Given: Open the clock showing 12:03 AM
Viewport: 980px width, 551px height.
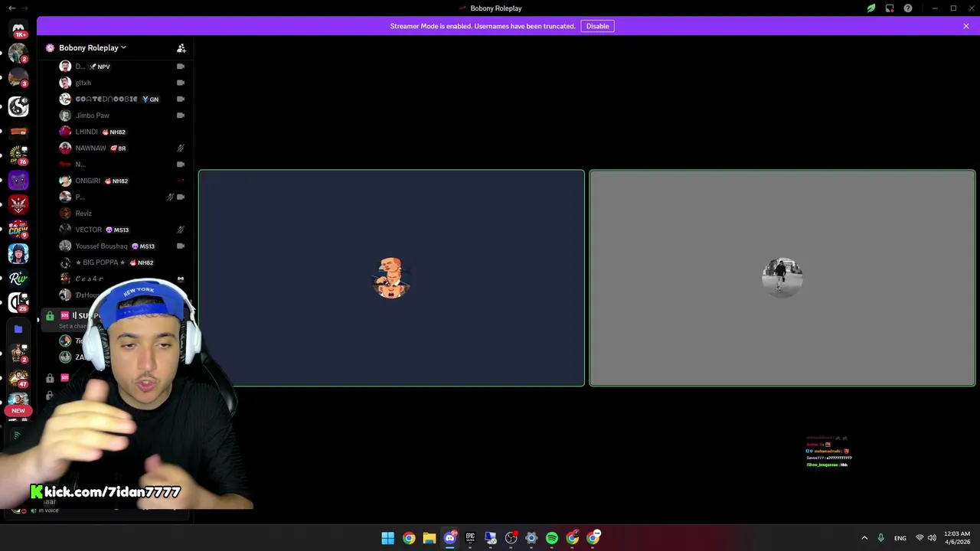Looking at the screenshot, I should click(957, 538).
